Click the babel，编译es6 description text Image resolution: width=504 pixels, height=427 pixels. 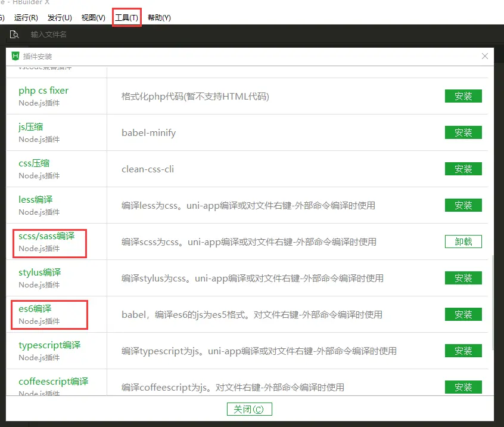pos(251,314)
